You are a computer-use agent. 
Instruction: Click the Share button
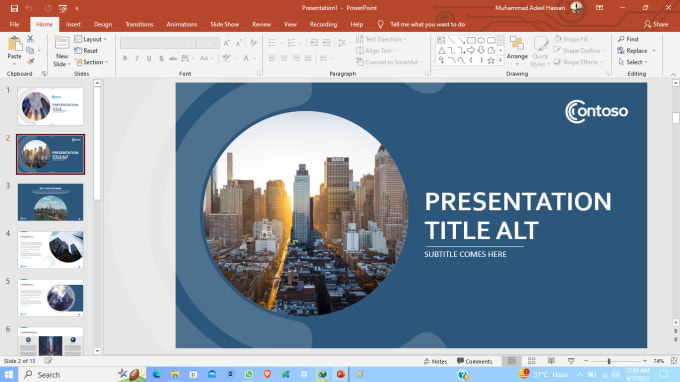pyautogui.click(x=656, y=24)
